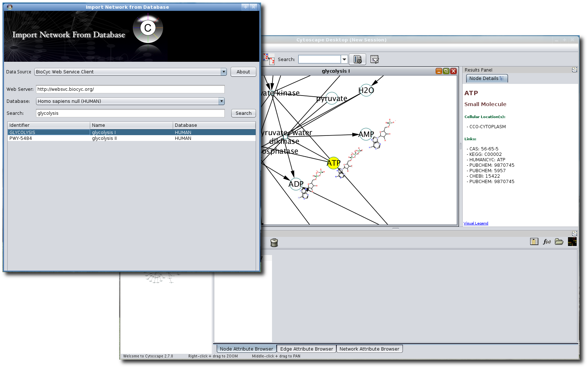Viewport: 588px width, 368px height.
Task: Open the f(x) function builder
Action: [547, 242]
